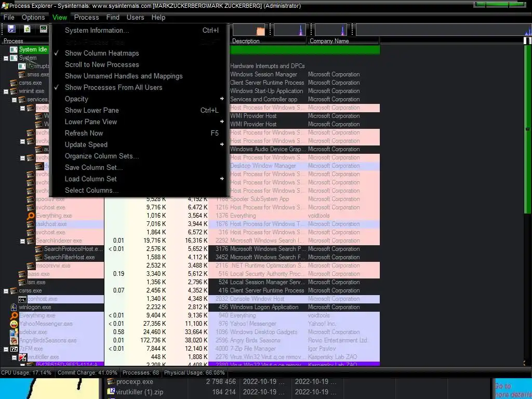The height and width of the screenshot is (399, 532).
Task: Open the Find menu
Action: click(113, 17)
